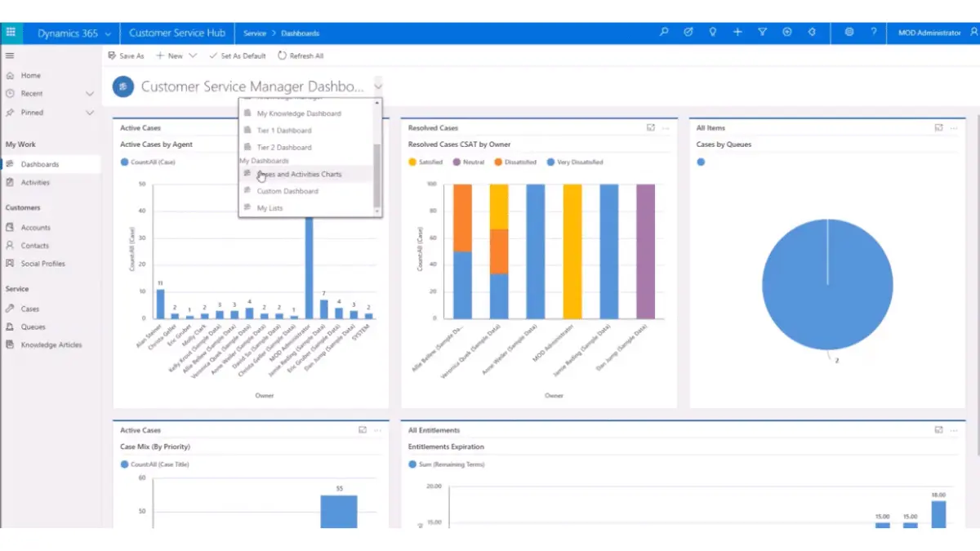Click the quick create plus icon
The width and height of the screenshot is (980, 551).
737,32
